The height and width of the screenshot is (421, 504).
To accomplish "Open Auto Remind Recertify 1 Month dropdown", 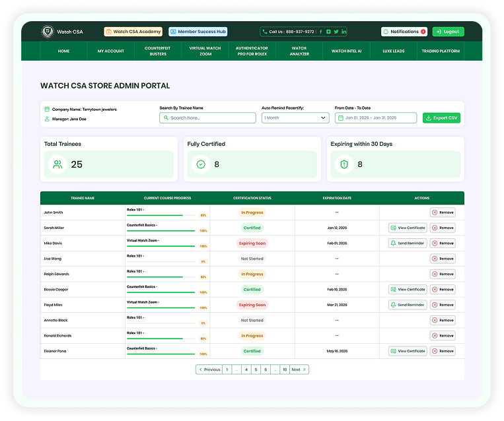I will [x=295, y=118].
